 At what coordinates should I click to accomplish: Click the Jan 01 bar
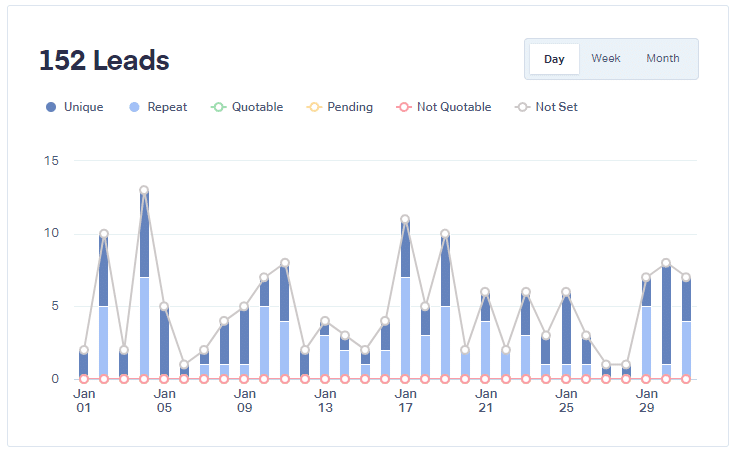tap(84, 365)
